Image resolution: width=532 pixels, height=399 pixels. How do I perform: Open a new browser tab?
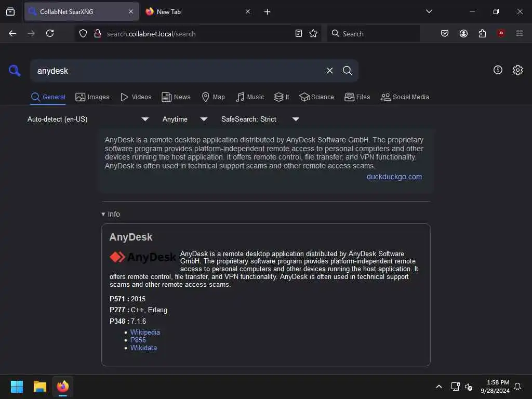(267, 12)
